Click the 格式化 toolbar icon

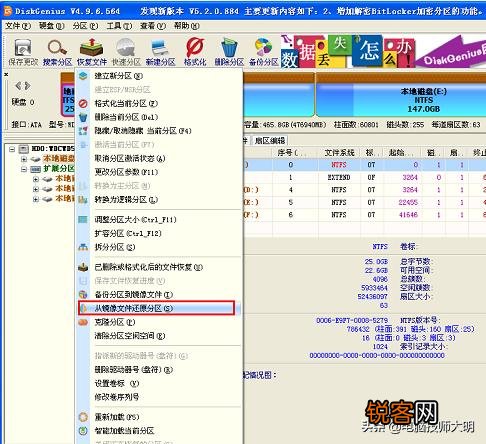pyautogui.click(x=195, y=52)
